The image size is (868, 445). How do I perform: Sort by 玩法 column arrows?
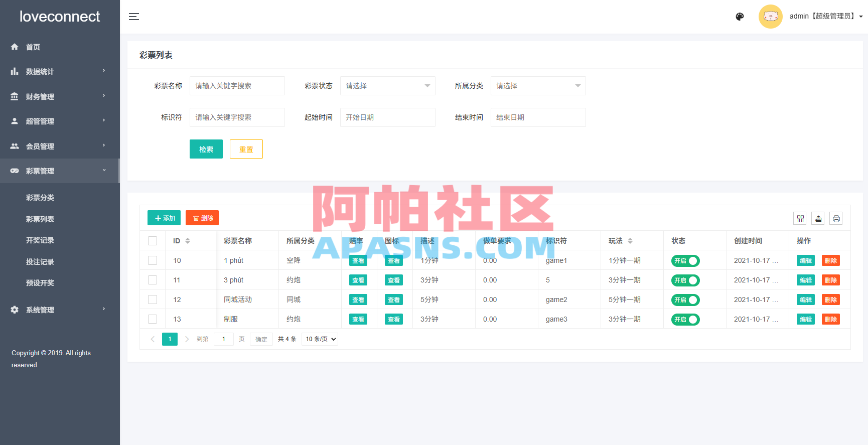pos(630,241)
